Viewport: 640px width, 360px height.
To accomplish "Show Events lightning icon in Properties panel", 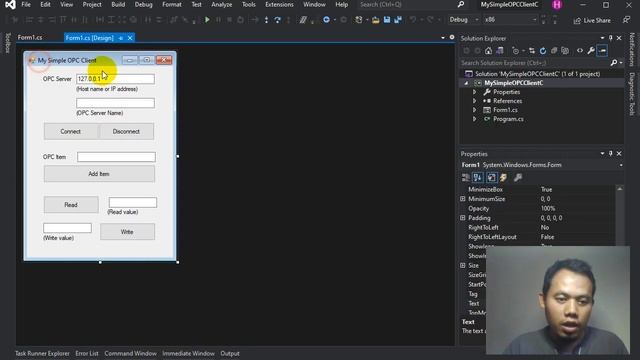I will click(504, 178).
